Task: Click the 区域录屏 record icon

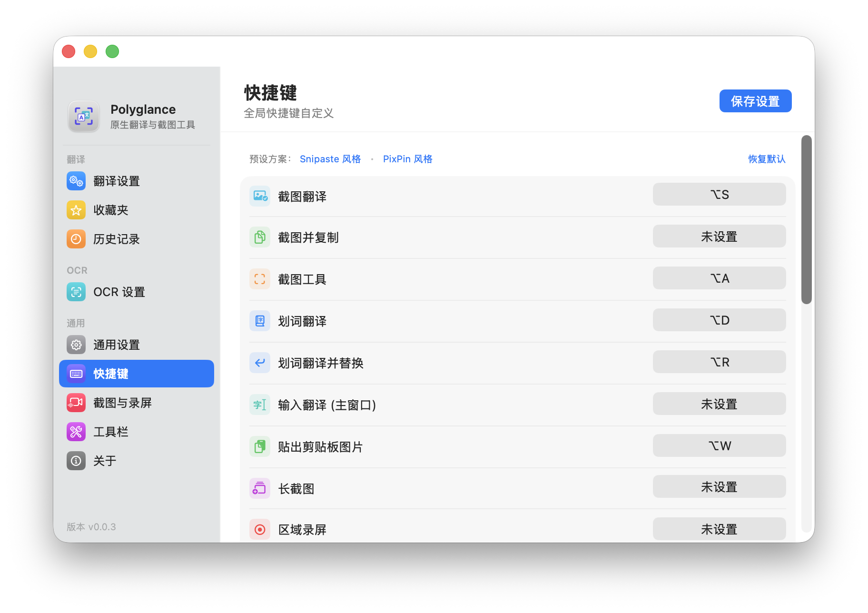Action: coord(260,529)
